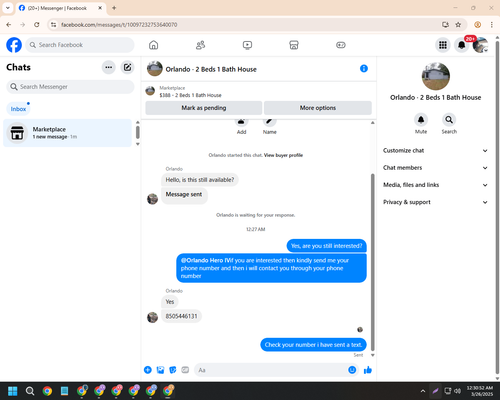View site information icon in address bar
Viewport: 500px width, 400px height.
53,25
